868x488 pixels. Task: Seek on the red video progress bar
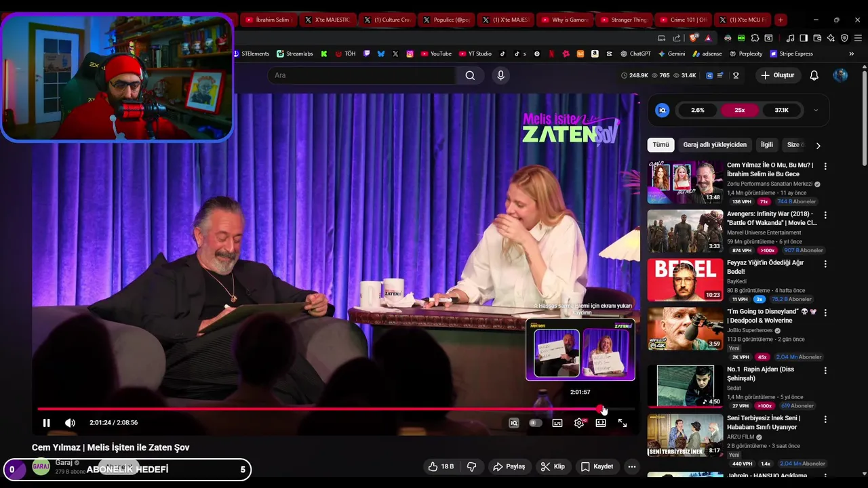(x=336, y=409)
